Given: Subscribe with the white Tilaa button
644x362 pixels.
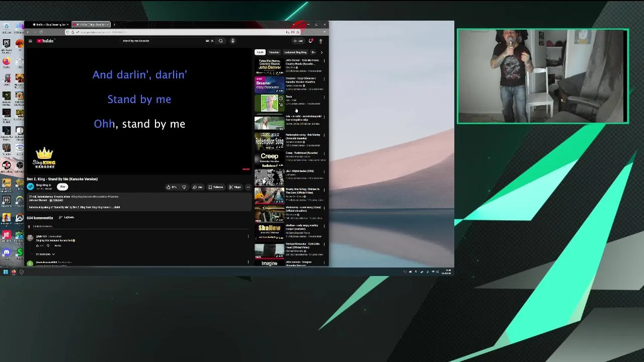Looking at the screenshot, I should pos(62,187).
